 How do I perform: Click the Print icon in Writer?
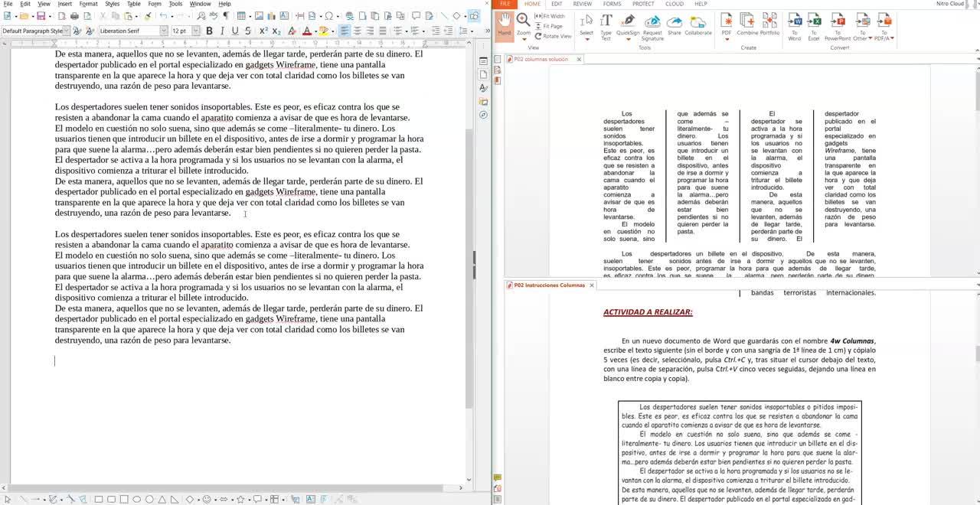pyautogui.click(x=74, y=15)
